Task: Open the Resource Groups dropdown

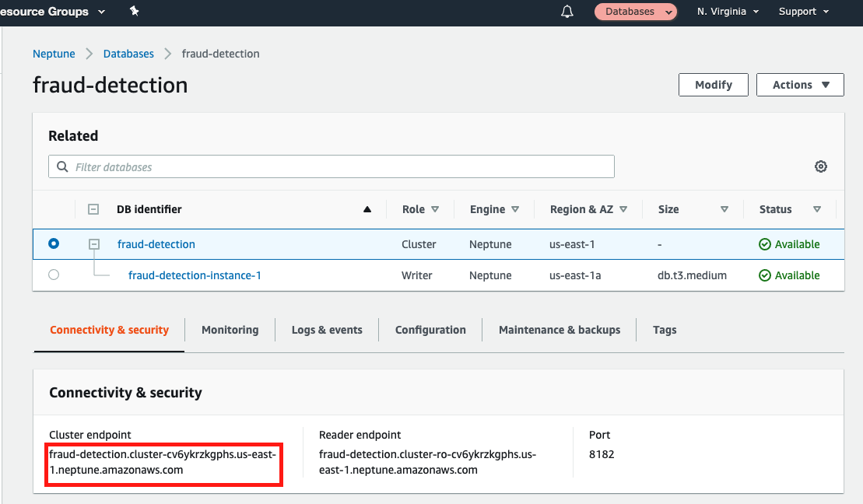Action: 53,12
